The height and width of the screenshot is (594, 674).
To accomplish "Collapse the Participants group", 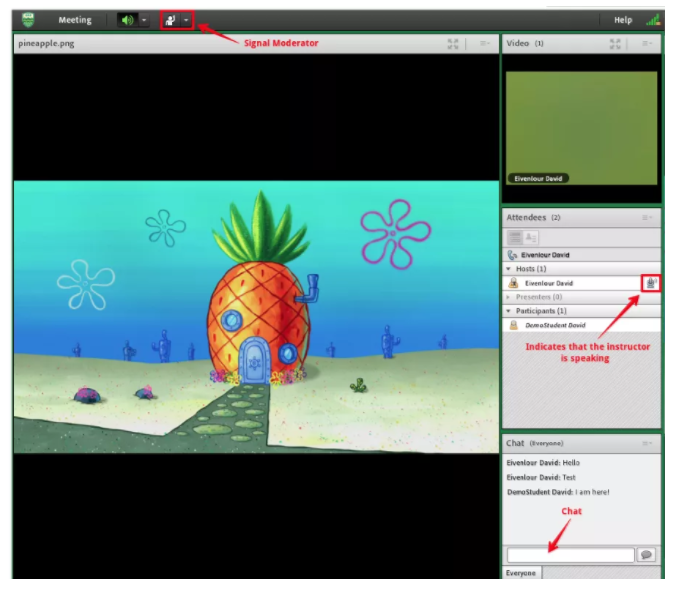I will click(509, 311).
